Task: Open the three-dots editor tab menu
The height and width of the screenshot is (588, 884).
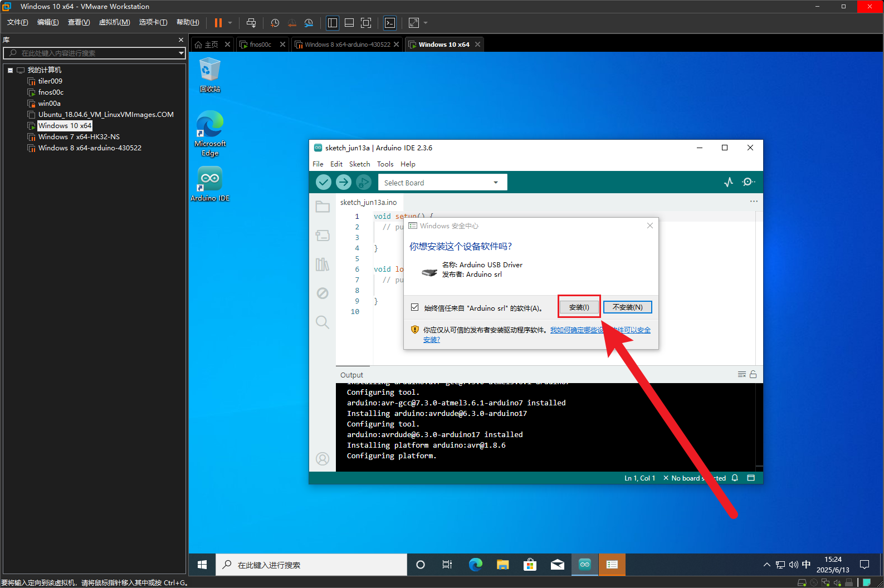Action: (x=754, y=202)
